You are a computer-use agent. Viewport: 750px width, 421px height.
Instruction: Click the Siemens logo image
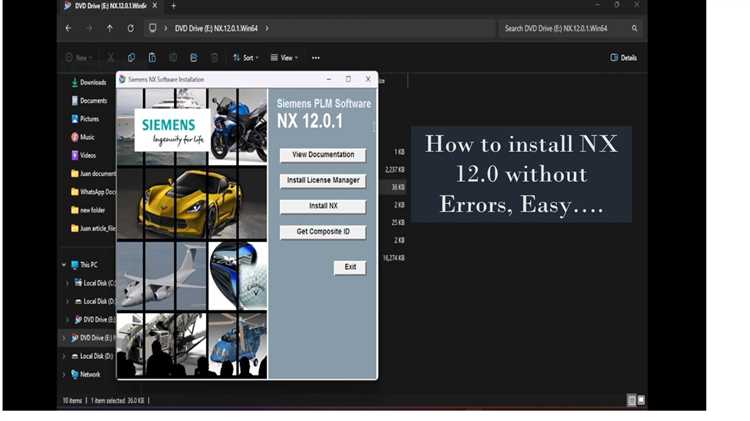[x=172, y=131]
